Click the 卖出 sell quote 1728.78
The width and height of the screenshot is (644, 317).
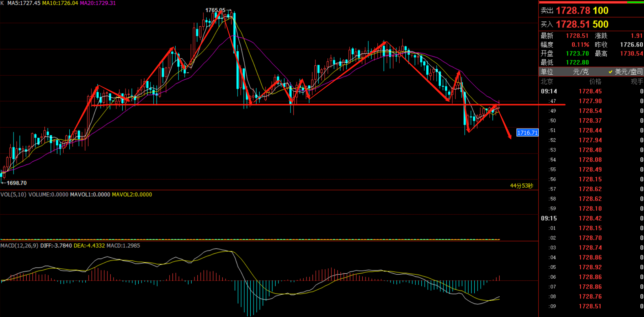[572, 11]
